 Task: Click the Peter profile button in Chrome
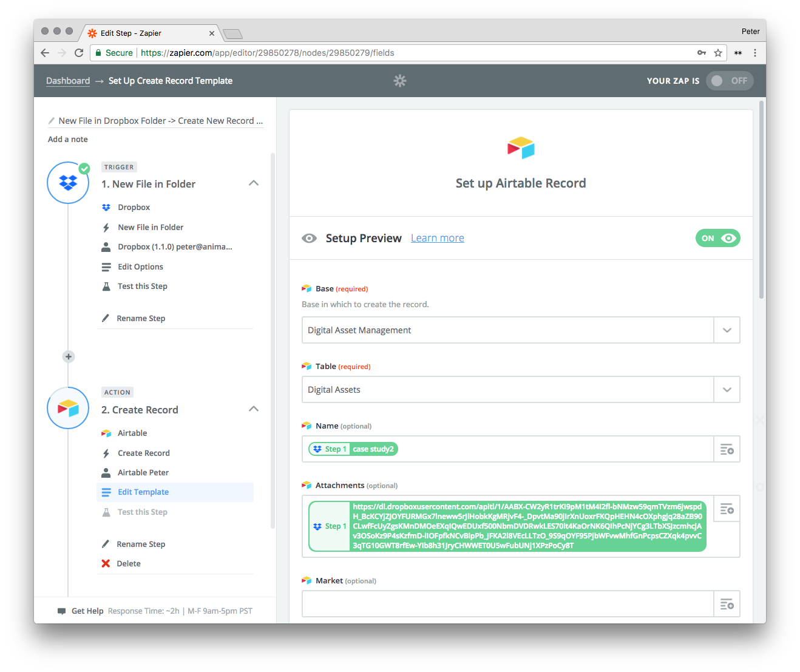(750, 32)
